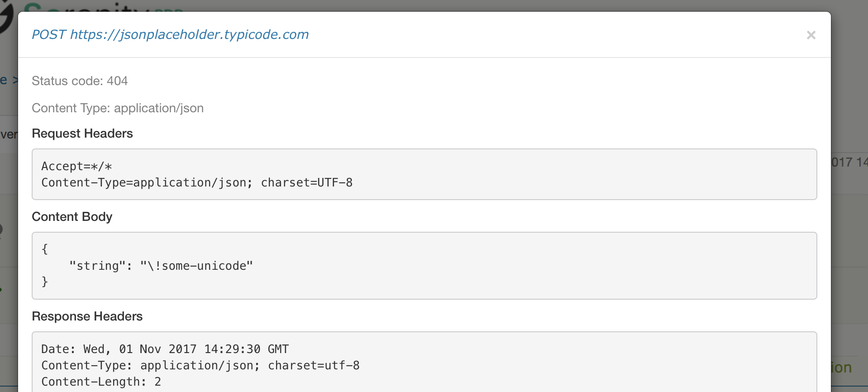Image resolution: width=868 pixels, height=392 pixels.
Task: Click the 'Response Headers' heading
Action: [87, 316]
